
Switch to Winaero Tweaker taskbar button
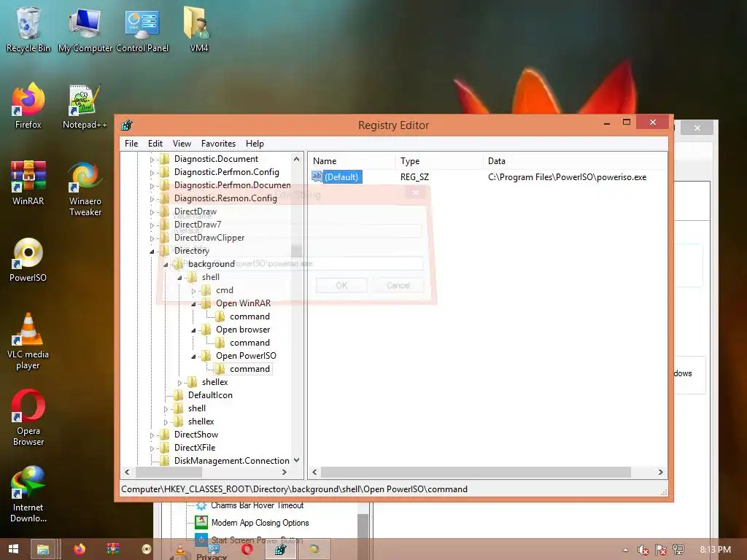[x=314, y=550]
